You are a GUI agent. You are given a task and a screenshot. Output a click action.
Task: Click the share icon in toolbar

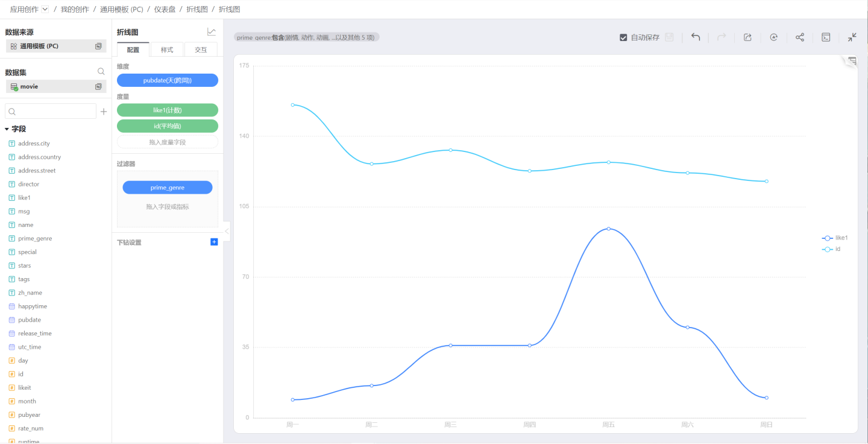pyautogui.click(x=800, y=37)
